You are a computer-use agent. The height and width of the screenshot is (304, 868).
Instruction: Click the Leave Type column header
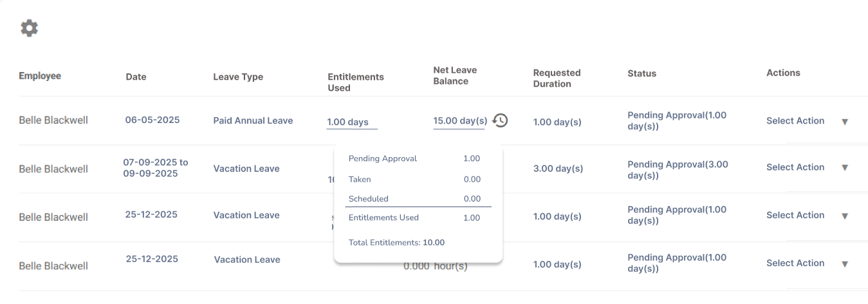click(x=238, y=77)
